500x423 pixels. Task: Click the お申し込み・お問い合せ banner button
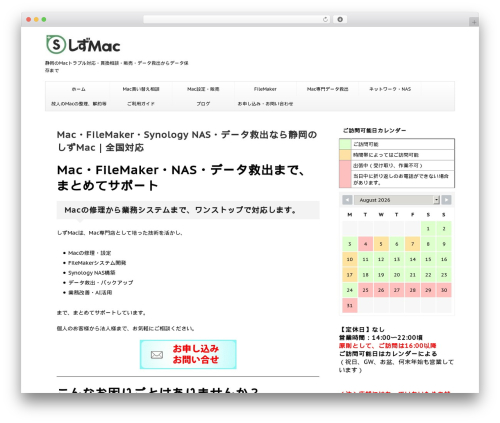188,354
